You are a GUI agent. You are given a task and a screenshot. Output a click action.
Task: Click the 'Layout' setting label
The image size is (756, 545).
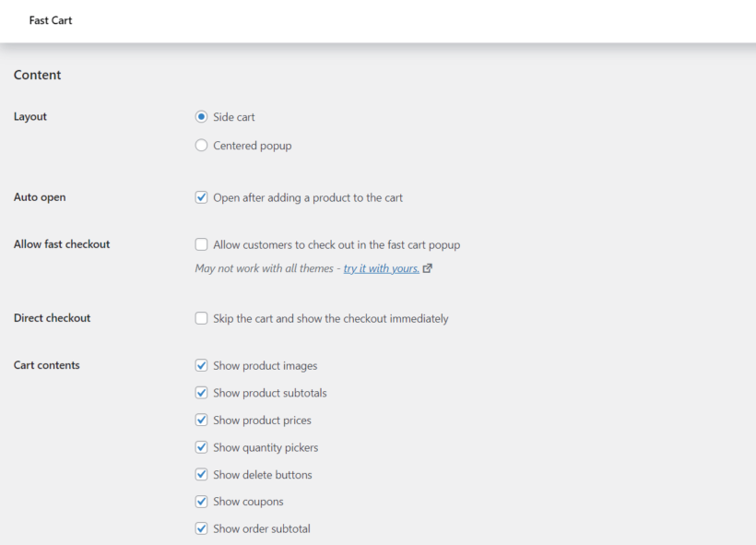tap(30, 116)
